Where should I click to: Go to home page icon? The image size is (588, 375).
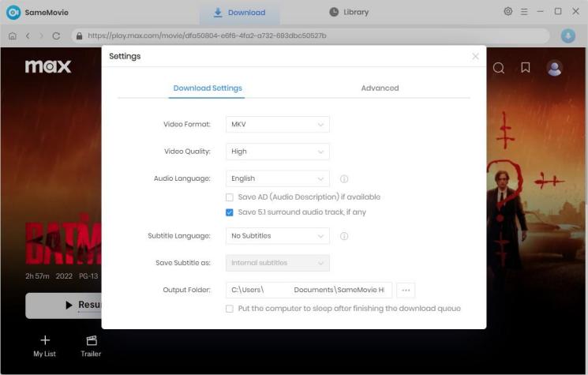[x=13, y=36]
